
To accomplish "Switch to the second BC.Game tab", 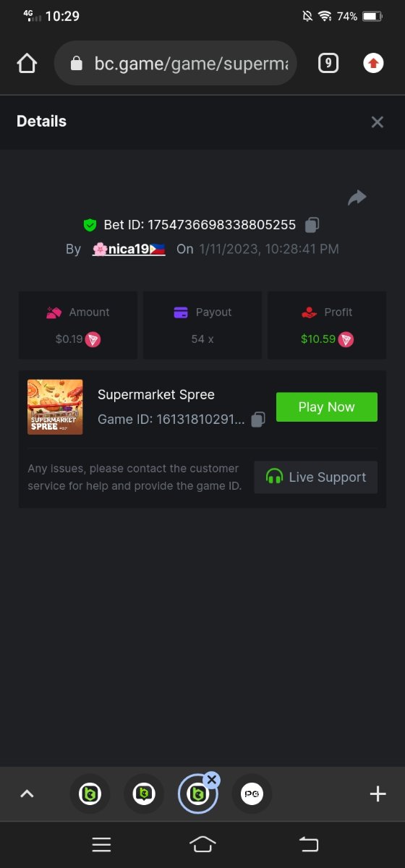I will coord(143,794).
